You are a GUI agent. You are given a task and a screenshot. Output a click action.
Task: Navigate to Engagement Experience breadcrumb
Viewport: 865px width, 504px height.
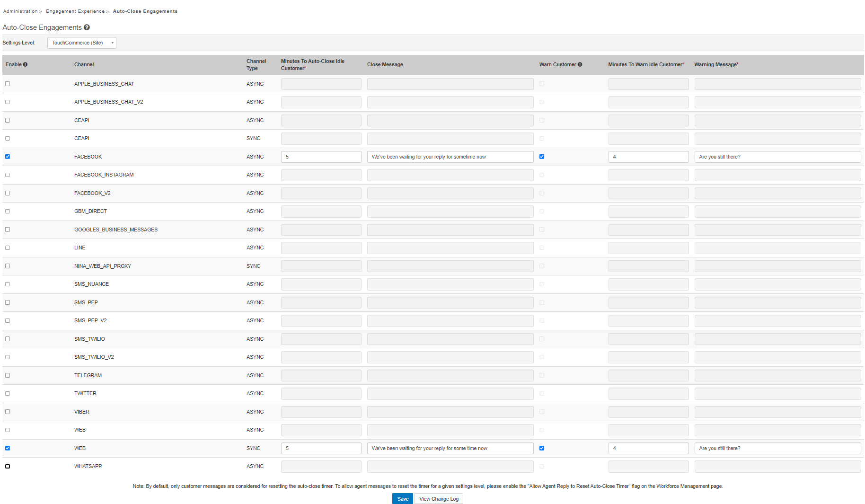click(75, 11)
